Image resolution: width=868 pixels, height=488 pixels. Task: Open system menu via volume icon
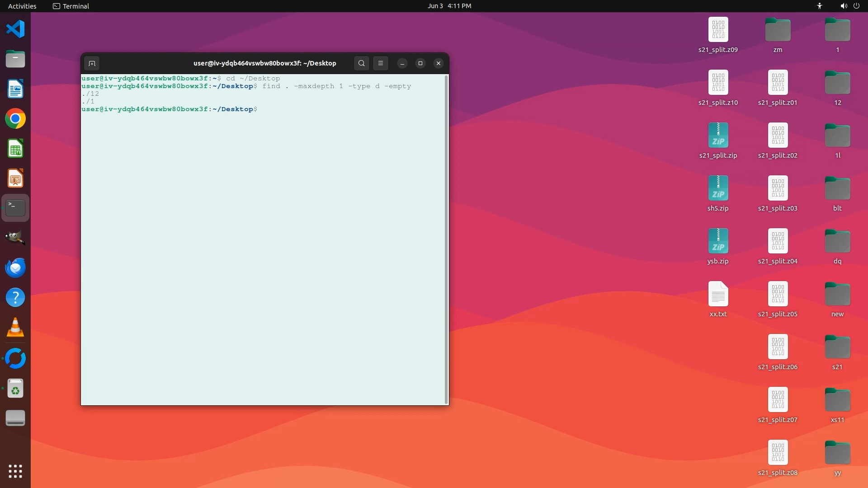pos(844,6)
